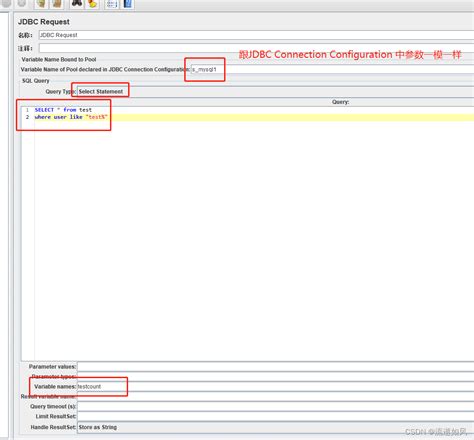Viewport: 474px width, 440px height.
Task: Click the pool variable name field s_mysql1
Action: (332, 69)
